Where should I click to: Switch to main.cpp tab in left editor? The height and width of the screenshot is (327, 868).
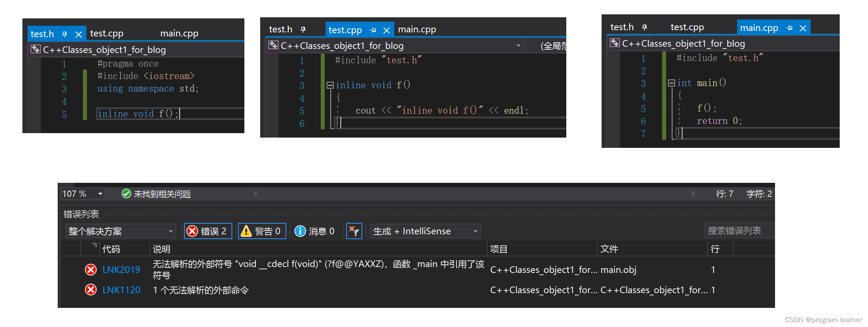click(179, 33)
